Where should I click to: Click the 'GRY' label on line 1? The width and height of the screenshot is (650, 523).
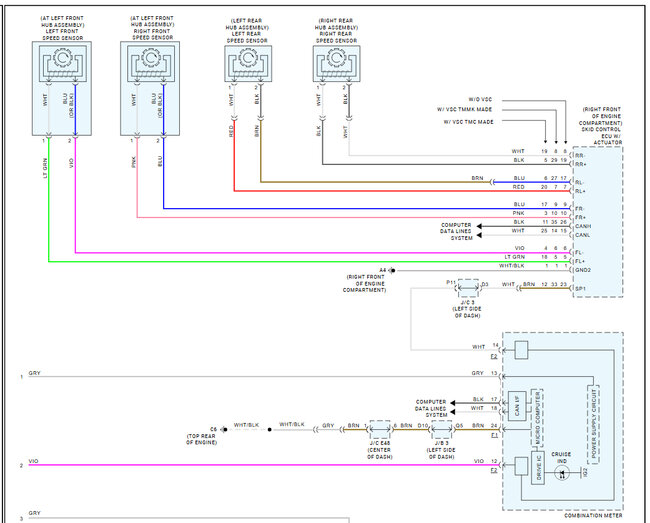coord(34,373)
